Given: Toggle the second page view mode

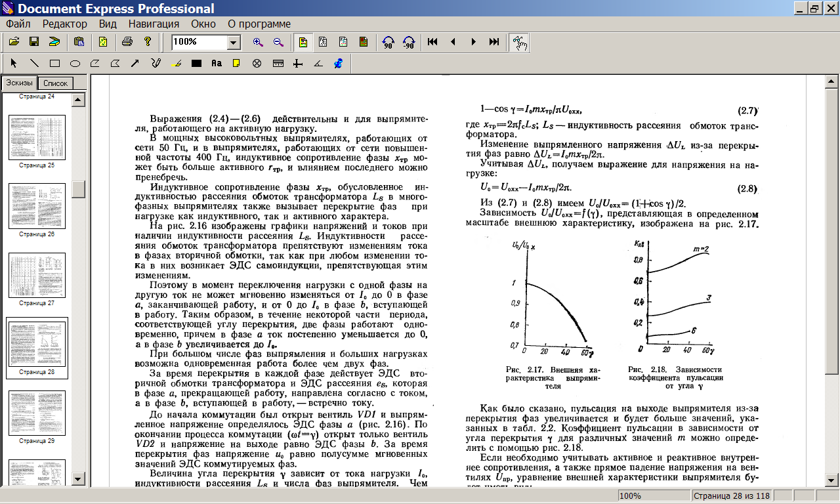Looking at the screenshot, I should (x=323, y=42).
